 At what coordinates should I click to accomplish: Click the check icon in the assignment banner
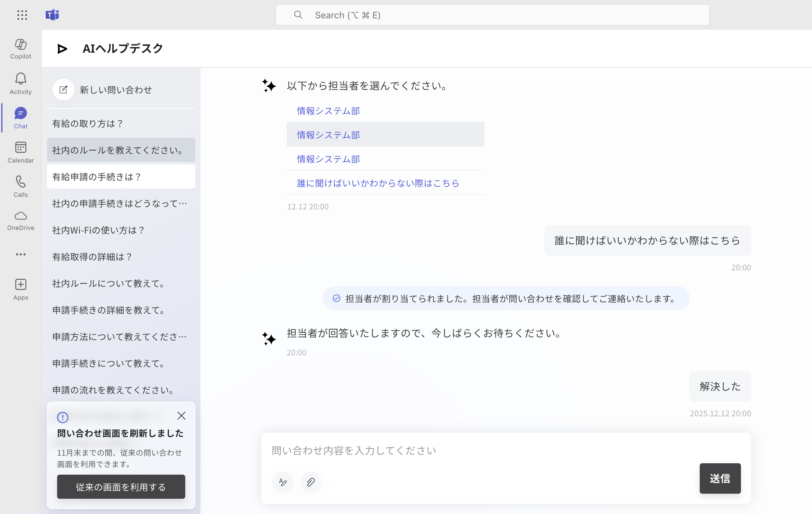point(336,298)
